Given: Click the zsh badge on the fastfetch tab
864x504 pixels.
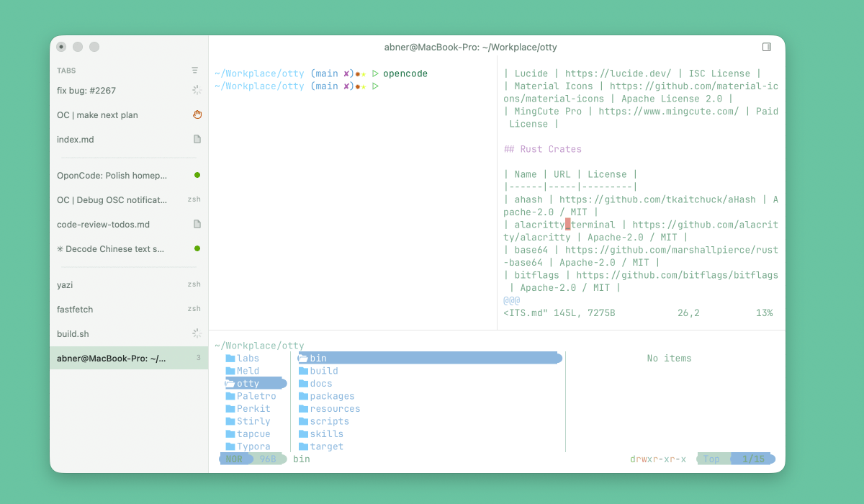Looking at the screenshot, I should pyautogui.click(x=194, y=309).
